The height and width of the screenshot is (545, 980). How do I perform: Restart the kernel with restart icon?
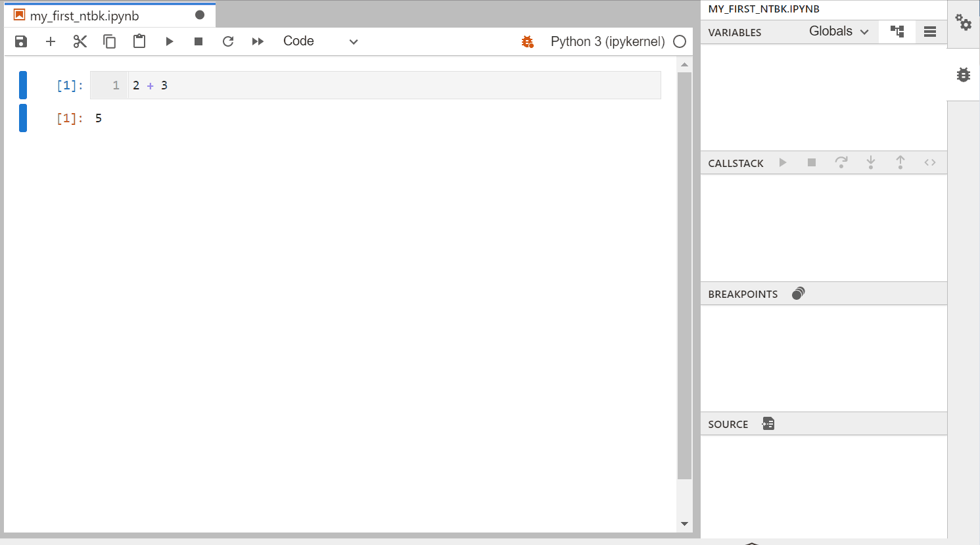227,41
